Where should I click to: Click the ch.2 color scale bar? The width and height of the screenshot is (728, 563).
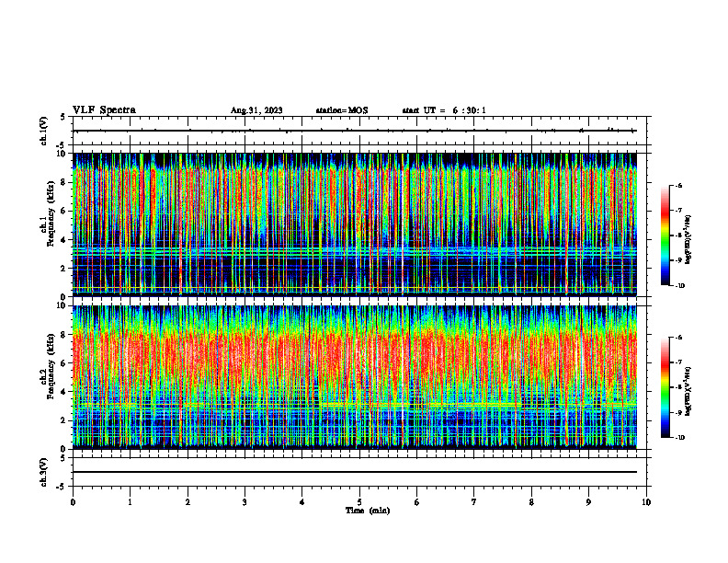coord(665,387)
